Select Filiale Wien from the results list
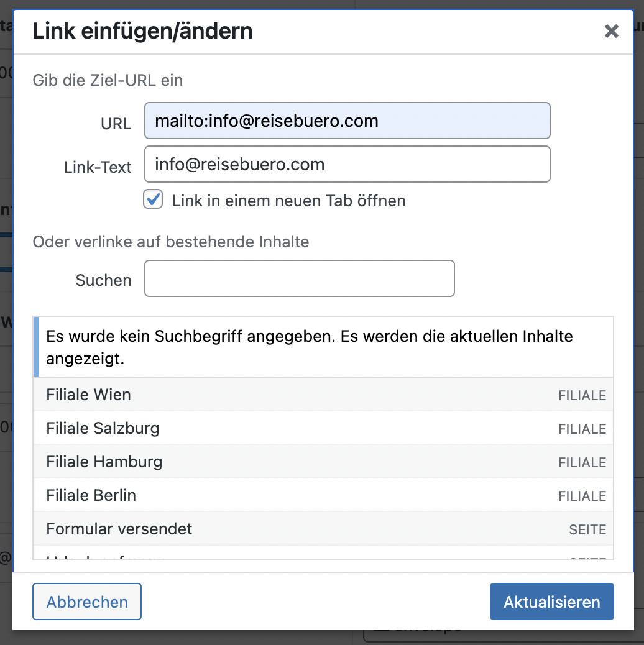 tap(88, 395)
